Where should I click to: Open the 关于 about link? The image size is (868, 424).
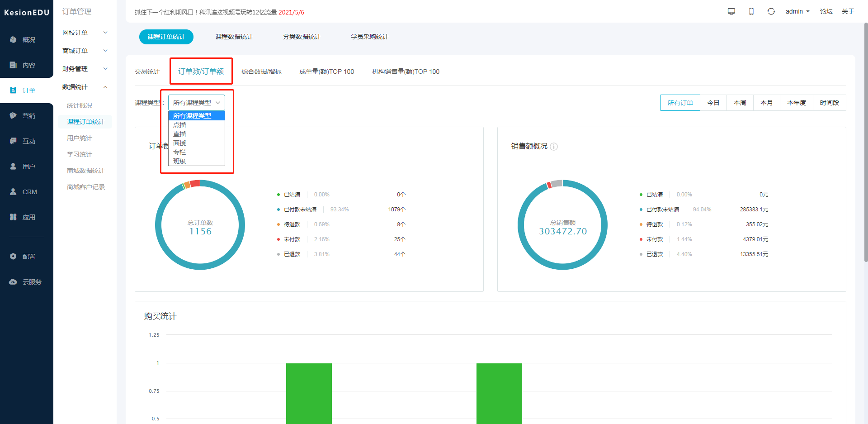848,11
